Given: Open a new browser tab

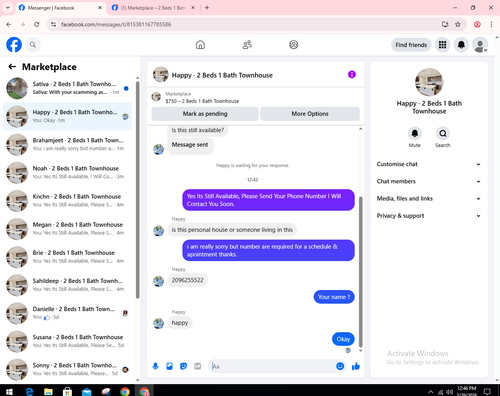Looking at the screenshot, I should click(207, 8).
